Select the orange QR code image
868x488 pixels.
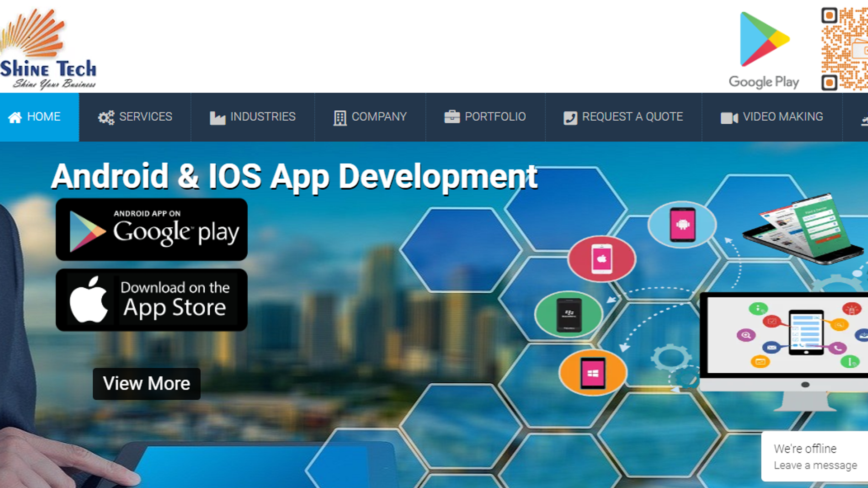844,49
